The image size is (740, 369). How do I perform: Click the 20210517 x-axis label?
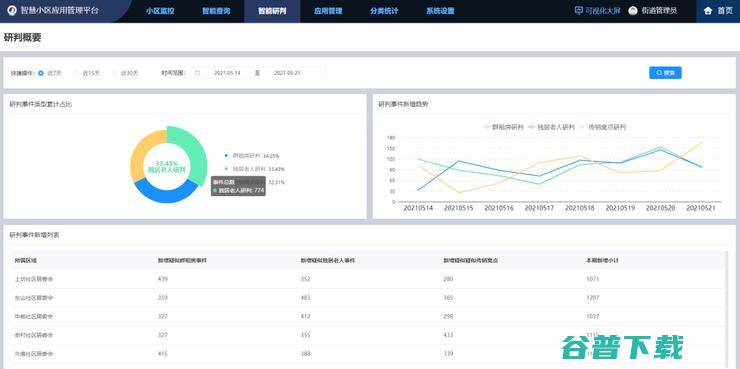click(x=539, y=208)
